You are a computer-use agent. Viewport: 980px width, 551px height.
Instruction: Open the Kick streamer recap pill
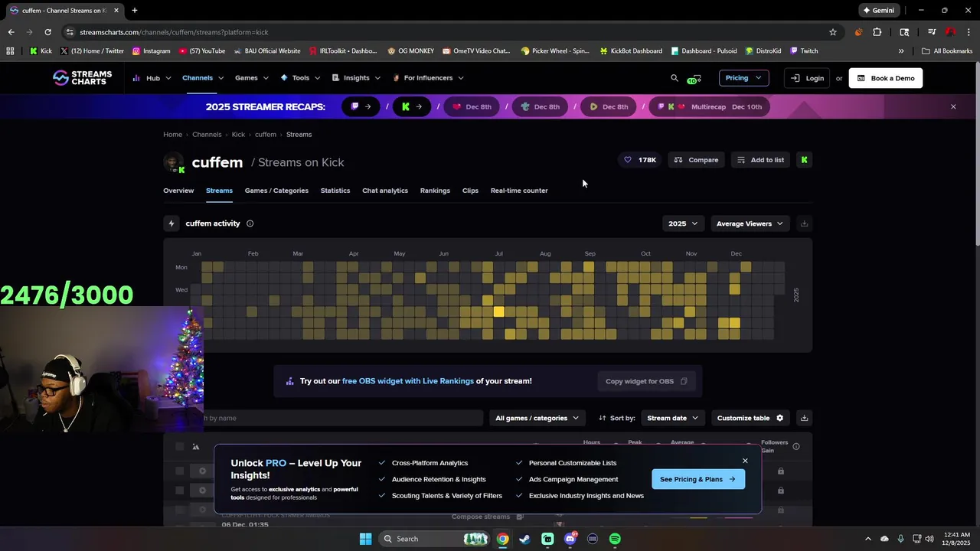click(412, 106)
